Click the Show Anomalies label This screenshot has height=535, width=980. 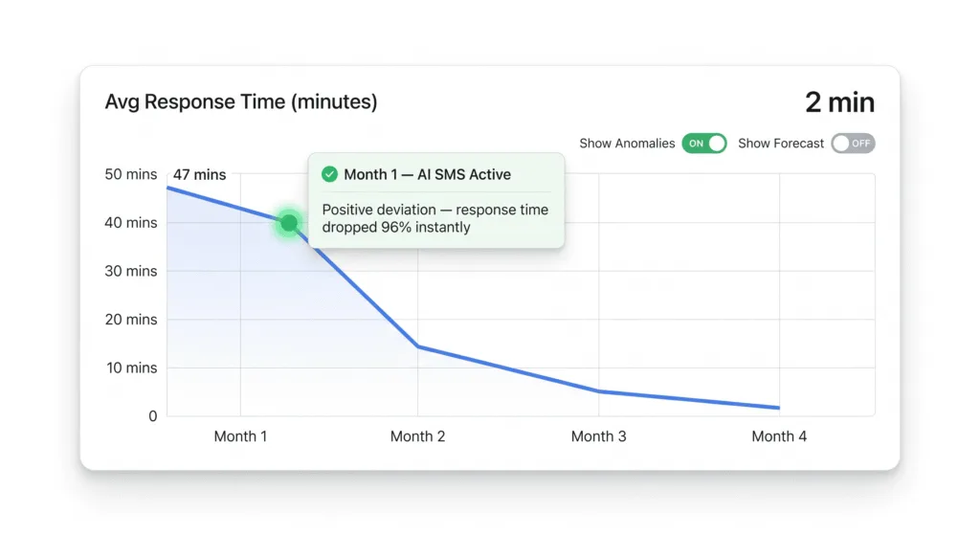[x=627, y=144]
